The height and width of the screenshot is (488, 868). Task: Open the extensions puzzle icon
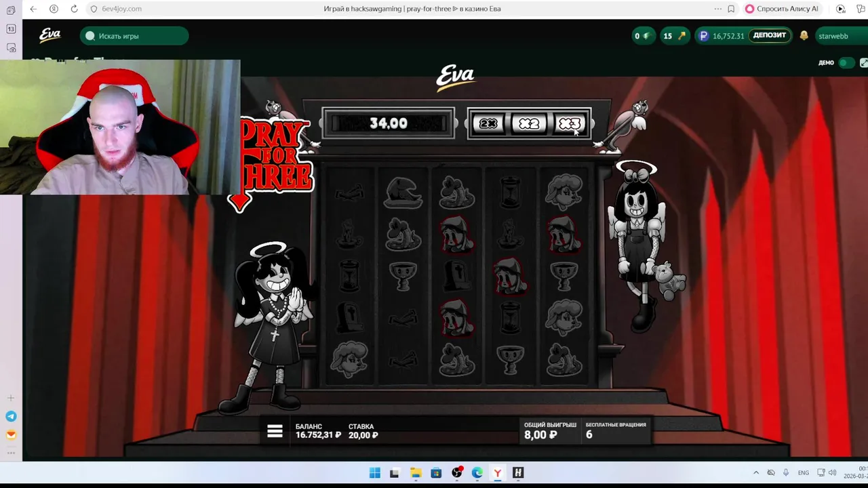click(x=861, y=9)
